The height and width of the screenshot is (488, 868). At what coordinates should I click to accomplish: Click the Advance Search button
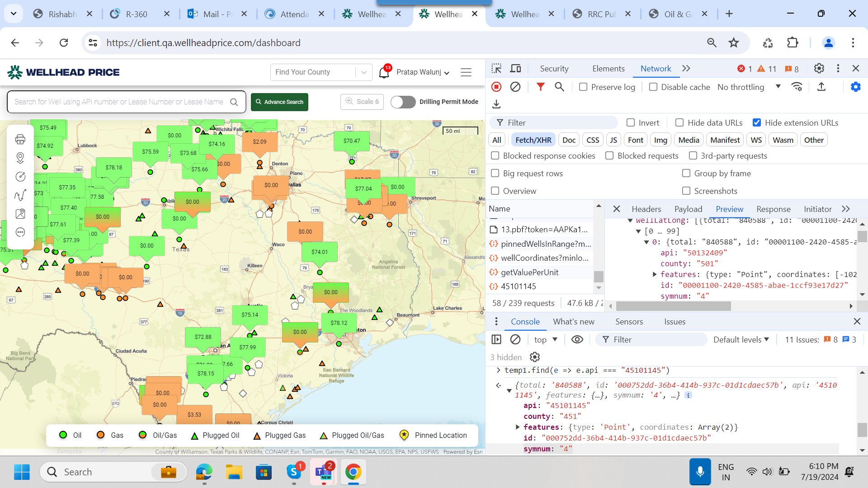(280, 102)
